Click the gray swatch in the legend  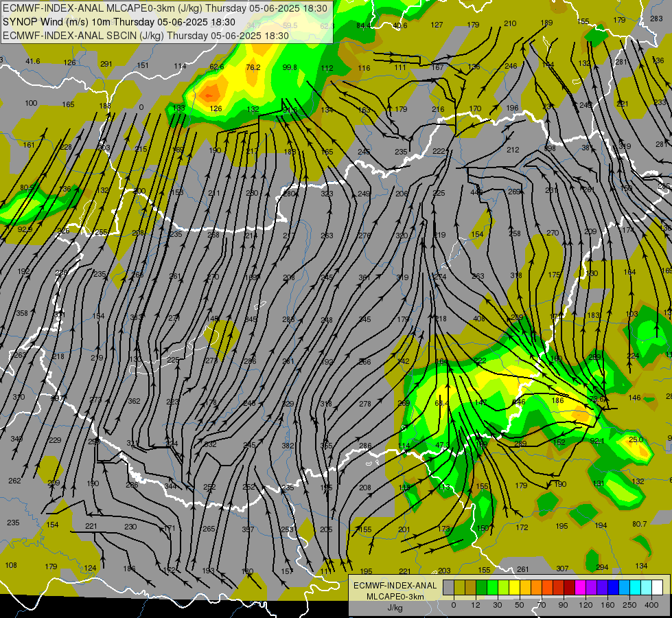coord(449,588)
